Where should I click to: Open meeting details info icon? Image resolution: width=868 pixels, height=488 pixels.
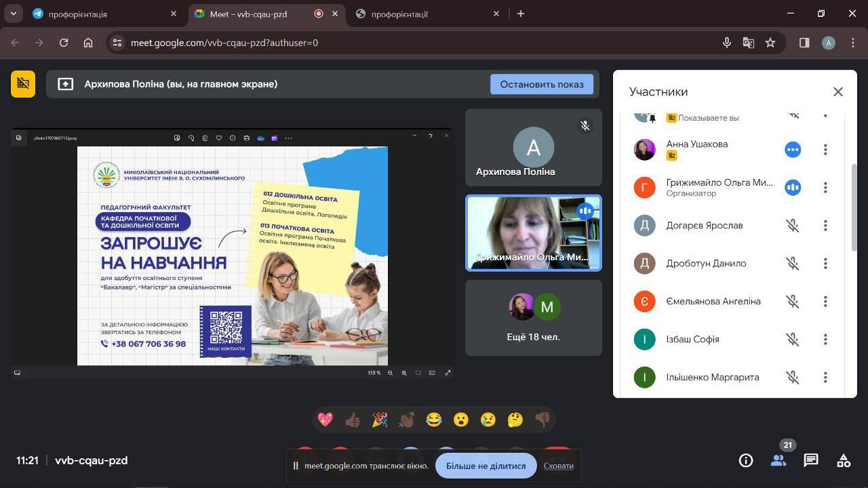[x=746, y=461]
